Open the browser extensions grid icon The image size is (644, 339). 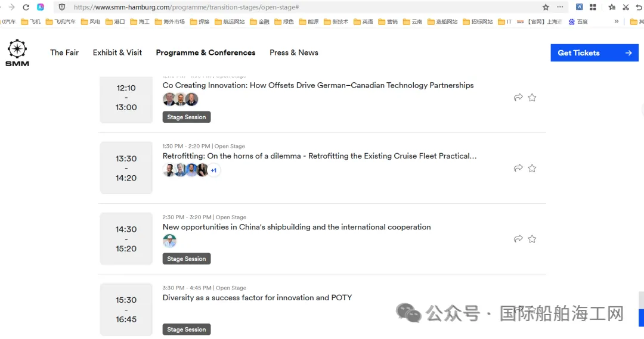coord(593,7)
